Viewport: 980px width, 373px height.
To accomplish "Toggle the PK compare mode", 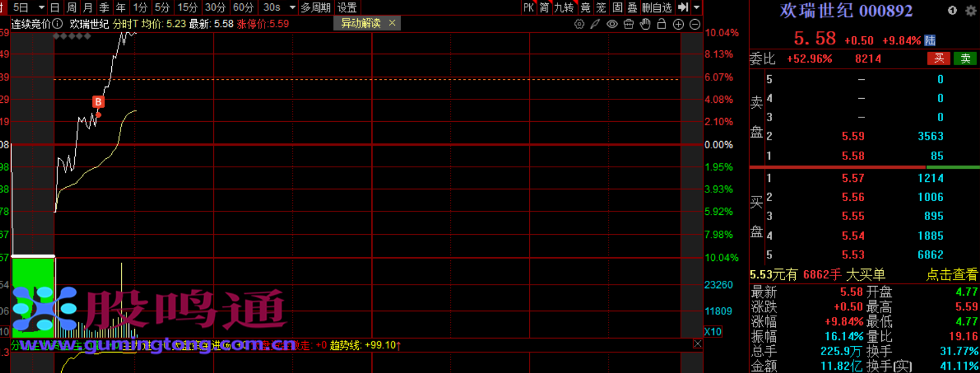I will [x=529, y=7].
